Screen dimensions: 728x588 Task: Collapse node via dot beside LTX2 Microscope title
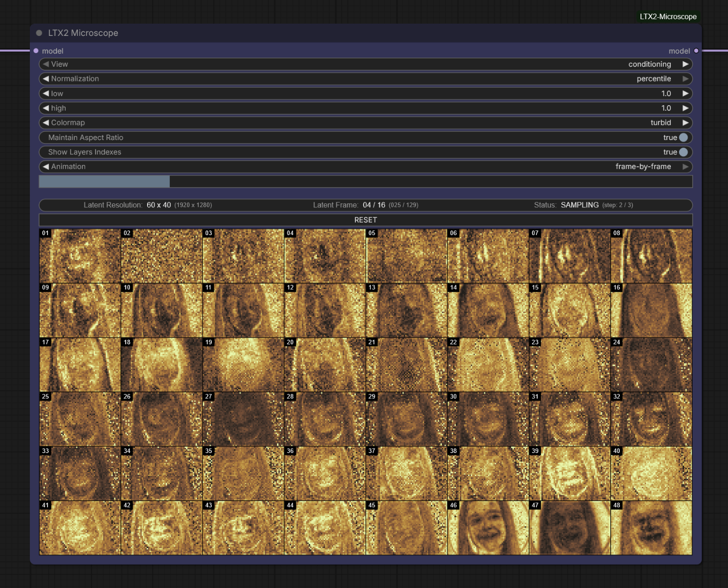(x=39, y=33)
